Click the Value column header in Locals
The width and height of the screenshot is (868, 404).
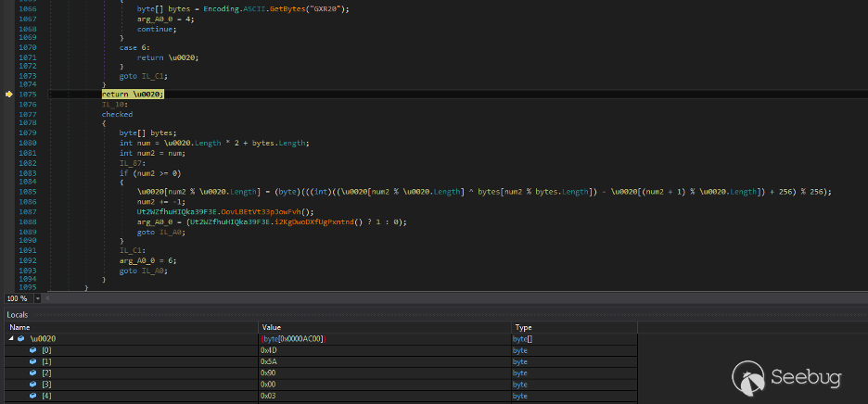pyautogui.click(x=272, y=327)
